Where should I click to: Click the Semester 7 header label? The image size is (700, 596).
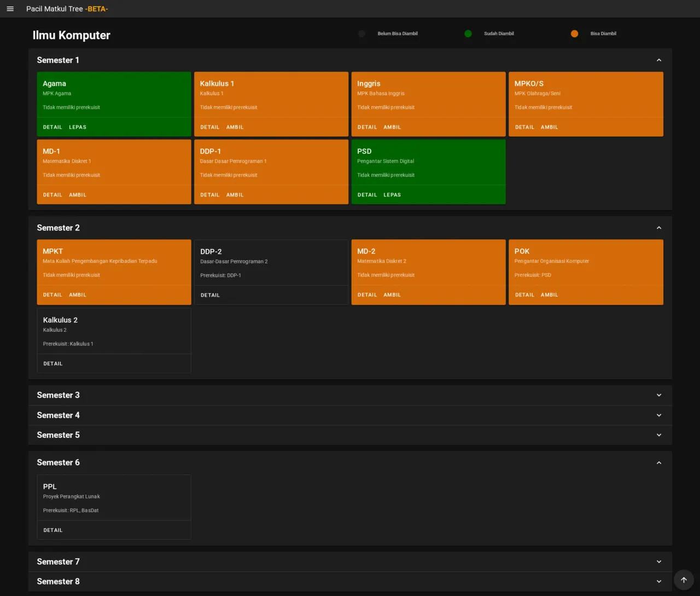click(x=59, y=562)
